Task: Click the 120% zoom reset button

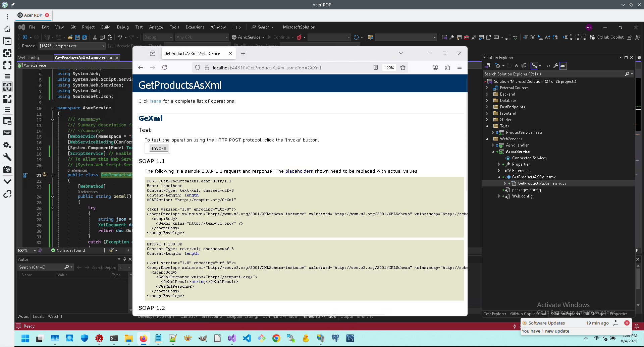Action: [x=389, y=67]
